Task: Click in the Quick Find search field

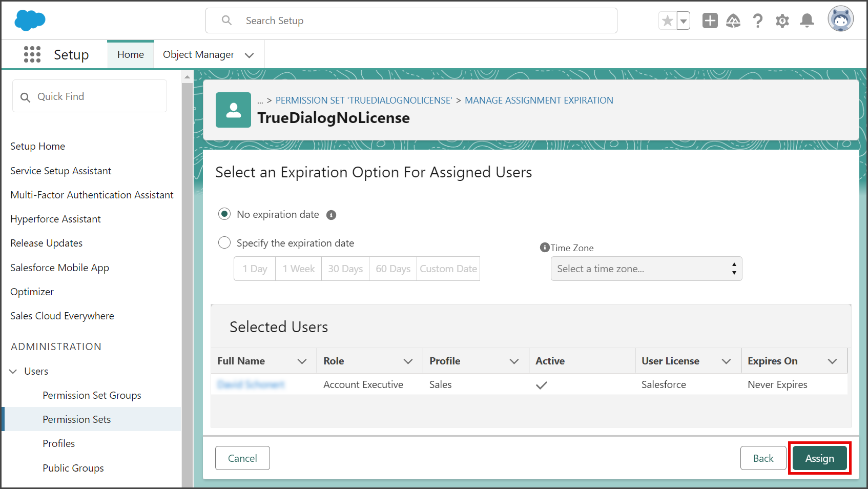Action: 90,96
